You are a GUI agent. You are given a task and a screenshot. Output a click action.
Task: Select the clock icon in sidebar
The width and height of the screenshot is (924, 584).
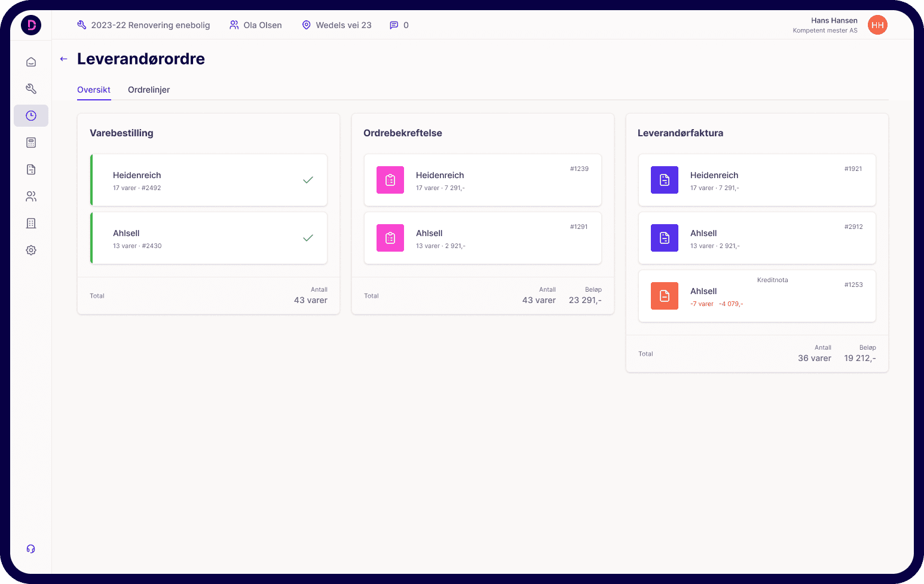click(31, 116)
